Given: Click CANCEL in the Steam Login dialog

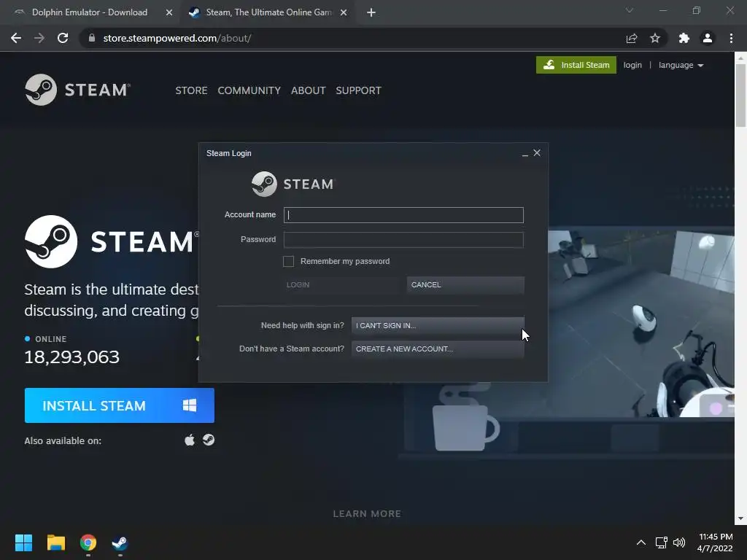Looking at the screenshot, I should pos(465,285).
